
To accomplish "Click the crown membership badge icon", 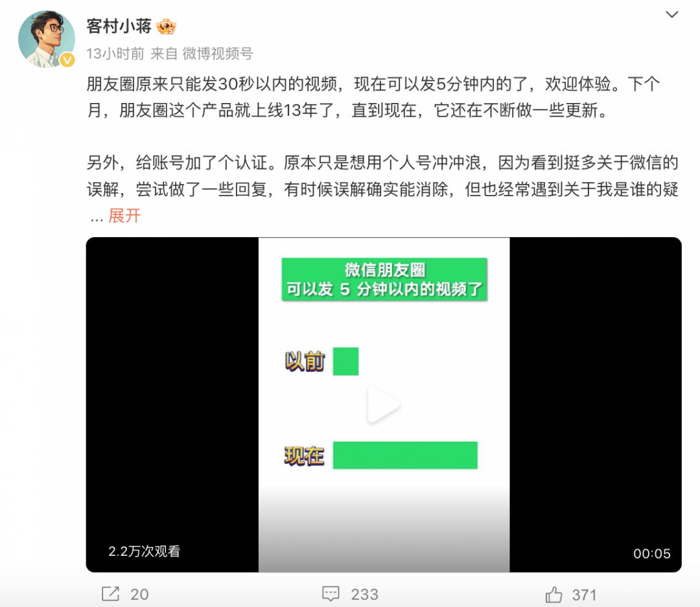I will 167,27.
